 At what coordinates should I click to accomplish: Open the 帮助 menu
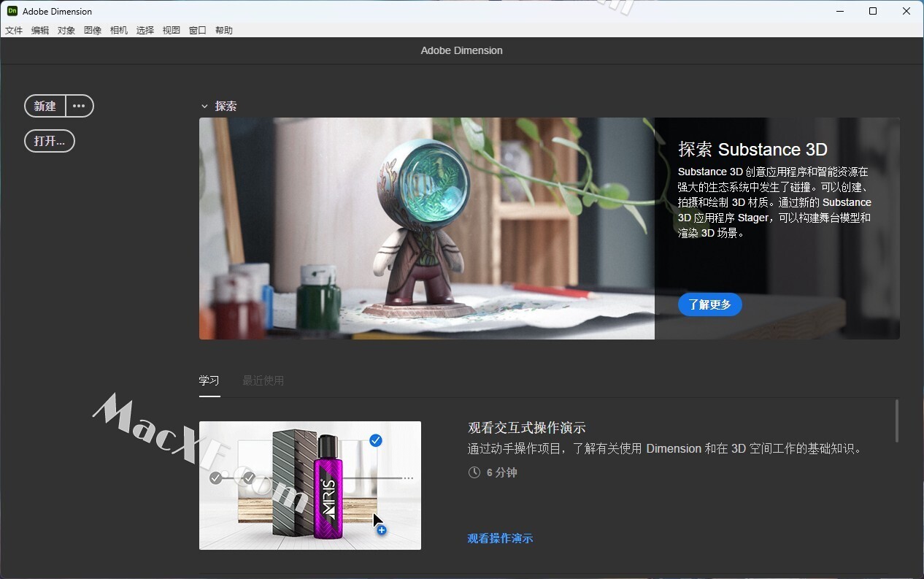pyautogui.click(x=224, y=30)
